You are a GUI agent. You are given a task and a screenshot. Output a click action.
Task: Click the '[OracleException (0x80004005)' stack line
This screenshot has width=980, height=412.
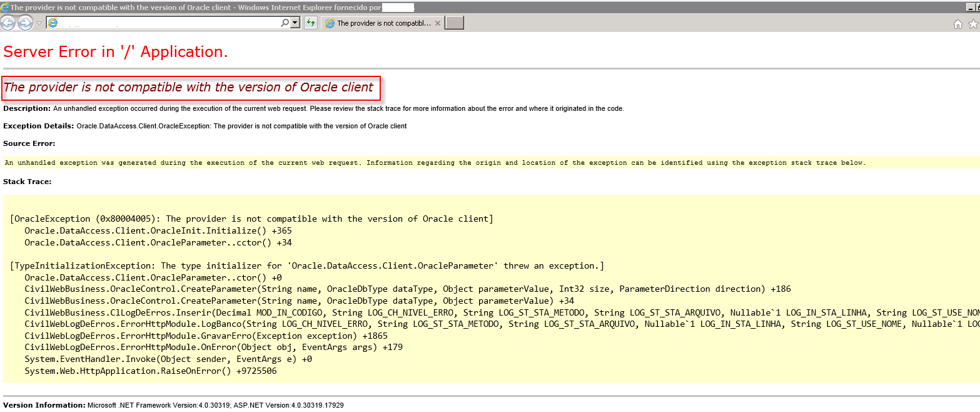point(252,219)
